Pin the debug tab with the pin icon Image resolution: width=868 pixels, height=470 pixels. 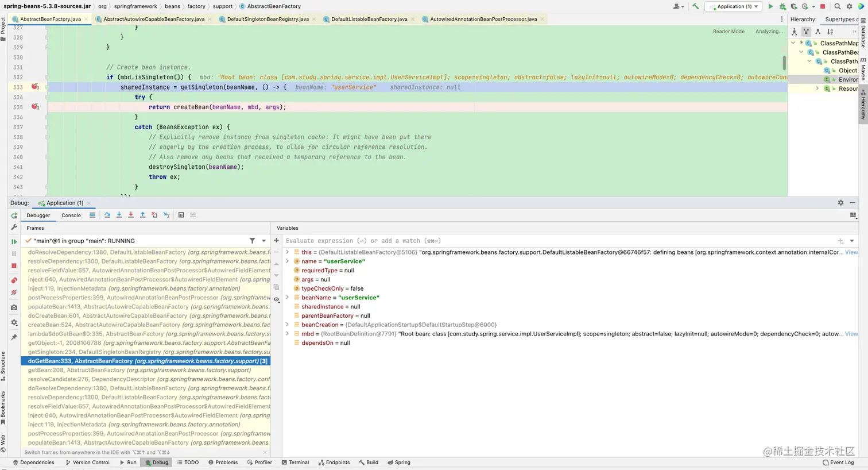tap(14, 337)
